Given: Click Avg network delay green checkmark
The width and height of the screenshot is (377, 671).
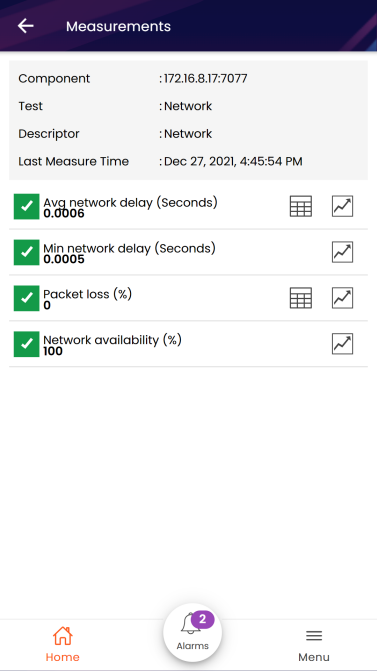Looking at the screenshot, I should (27, 207).
